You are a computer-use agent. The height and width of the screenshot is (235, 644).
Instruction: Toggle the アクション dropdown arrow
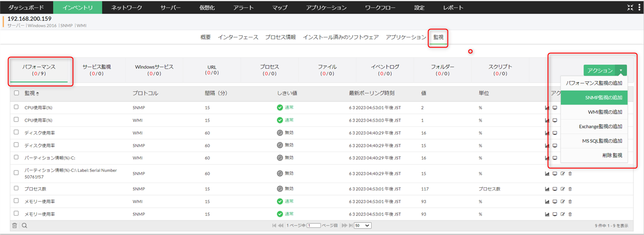tap(621, 71)
